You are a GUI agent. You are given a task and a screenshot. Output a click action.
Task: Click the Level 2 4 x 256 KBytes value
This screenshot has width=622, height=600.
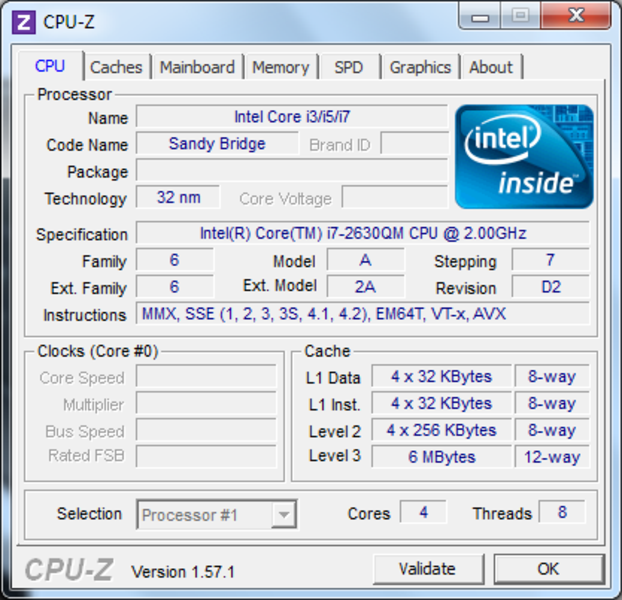pyautogui.click(x=442, y=429)
